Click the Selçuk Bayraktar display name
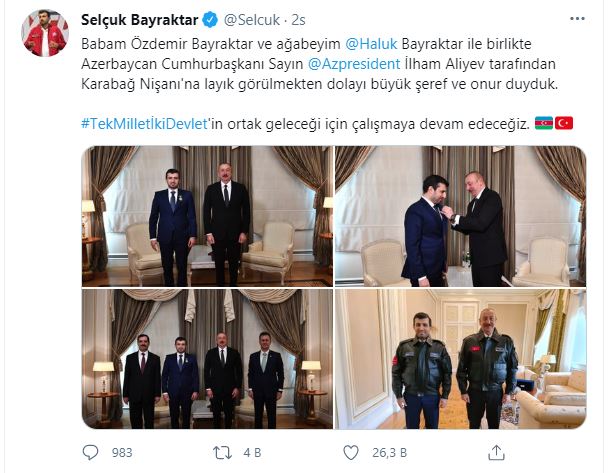This screenshot has width=608, height=473. [140, 20]
